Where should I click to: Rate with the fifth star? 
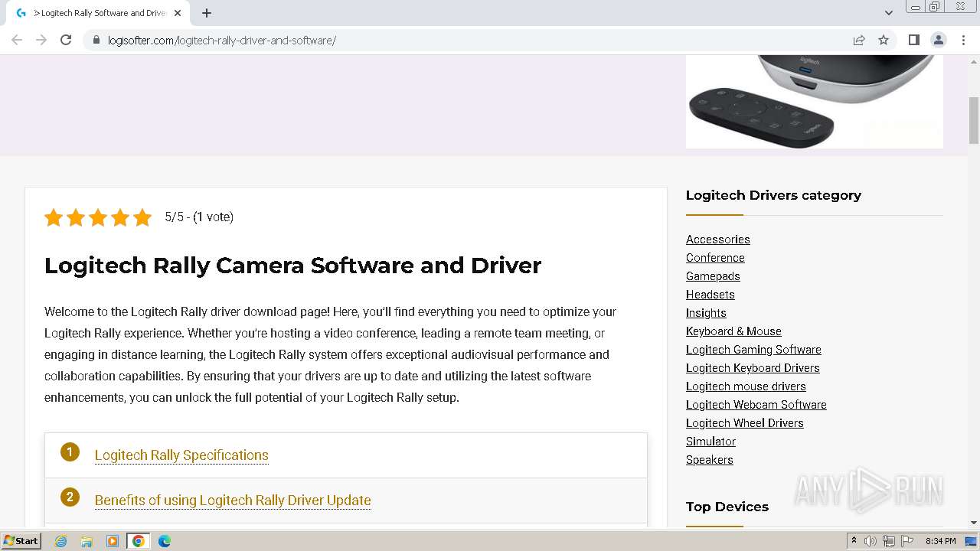(142, 218)
